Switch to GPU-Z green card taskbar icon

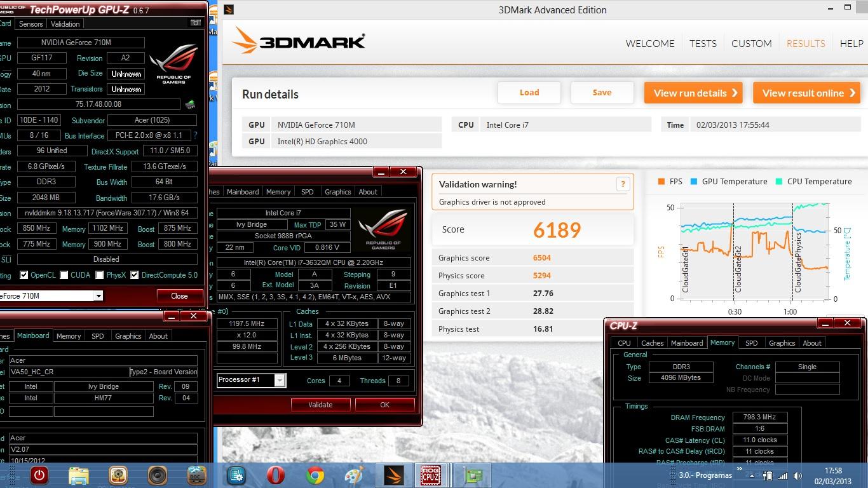[473, 475]
